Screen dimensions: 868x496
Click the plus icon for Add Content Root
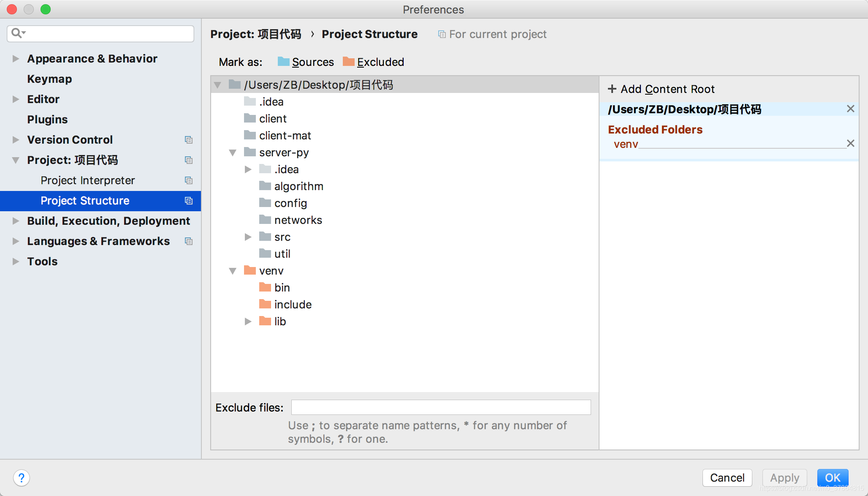(612, 89)
